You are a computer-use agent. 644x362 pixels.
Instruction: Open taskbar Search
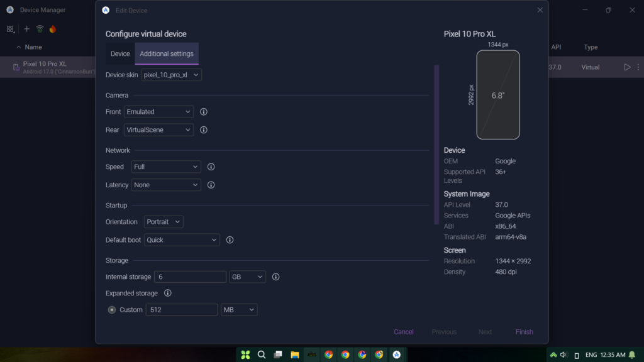coord(261,354)
